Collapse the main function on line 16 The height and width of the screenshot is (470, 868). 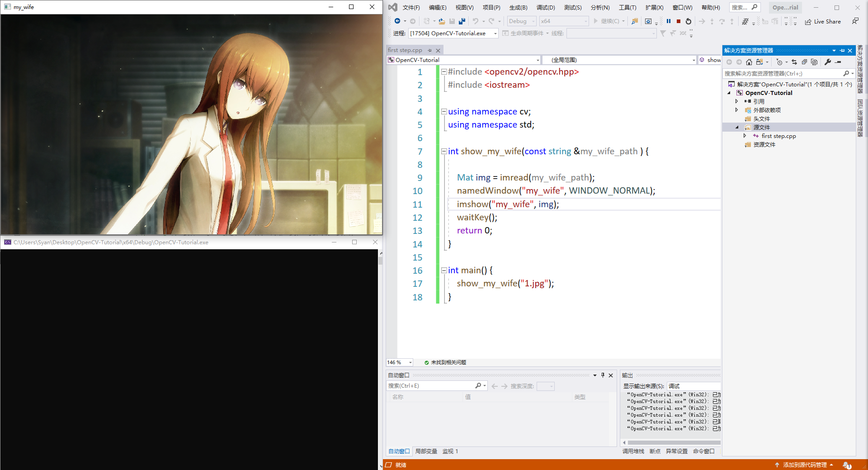(444, 271)
